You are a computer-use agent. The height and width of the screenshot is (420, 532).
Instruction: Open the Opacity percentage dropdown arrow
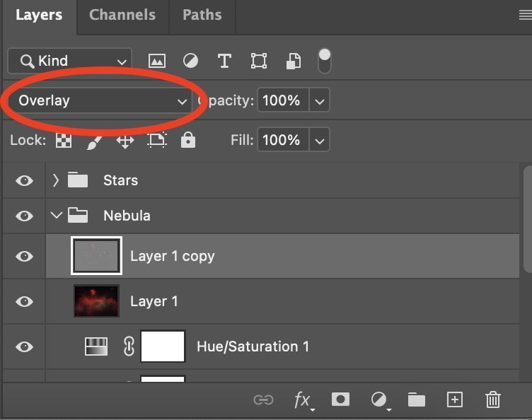[x=320, y=101]
